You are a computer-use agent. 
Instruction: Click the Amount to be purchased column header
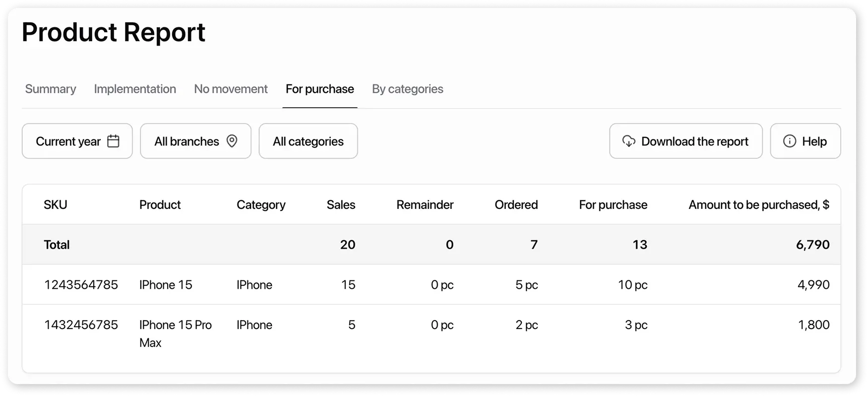[758, 204]
